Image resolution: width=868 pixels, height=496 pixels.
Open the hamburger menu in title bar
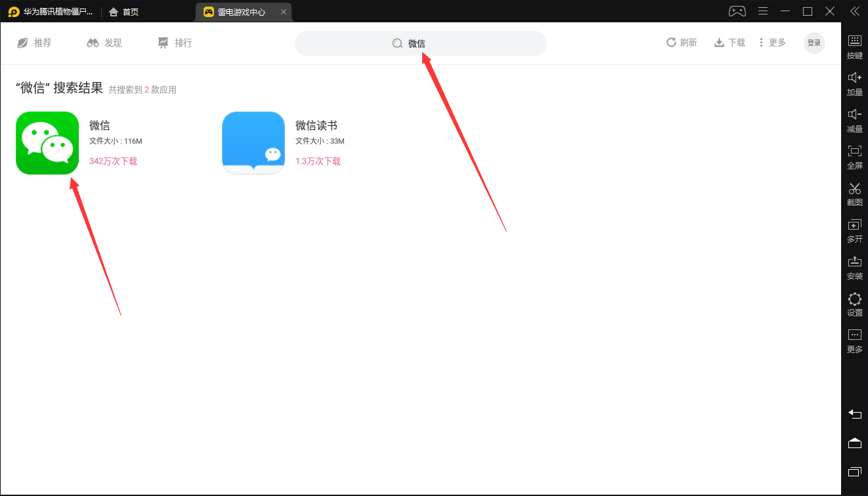coord(763,11)
